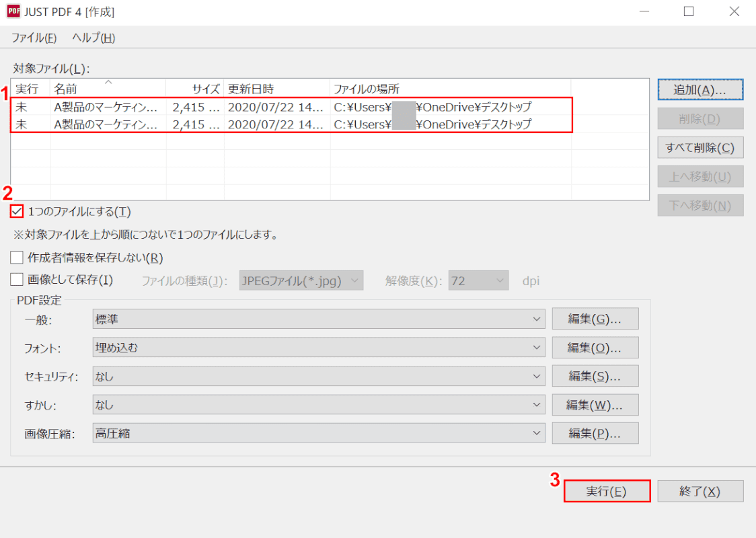
Task: Click the 終了(X) button
Action: 700,491
